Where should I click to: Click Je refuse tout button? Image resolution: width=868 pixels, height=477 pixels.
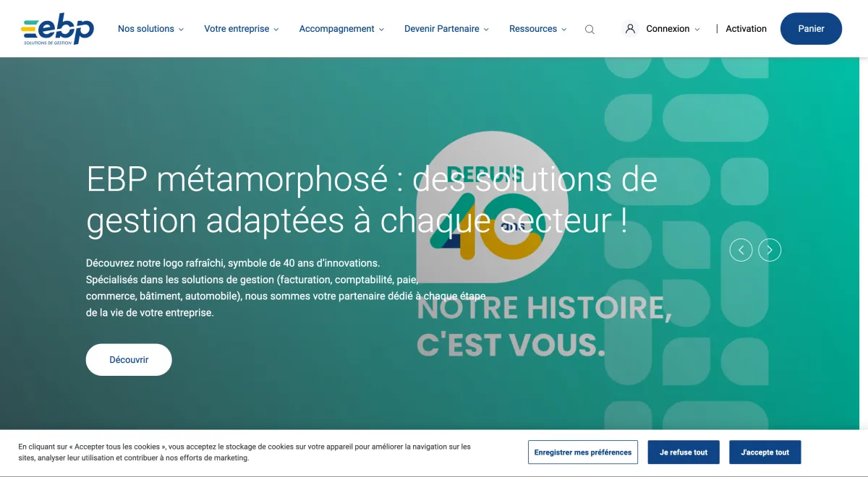click(684, 452)
